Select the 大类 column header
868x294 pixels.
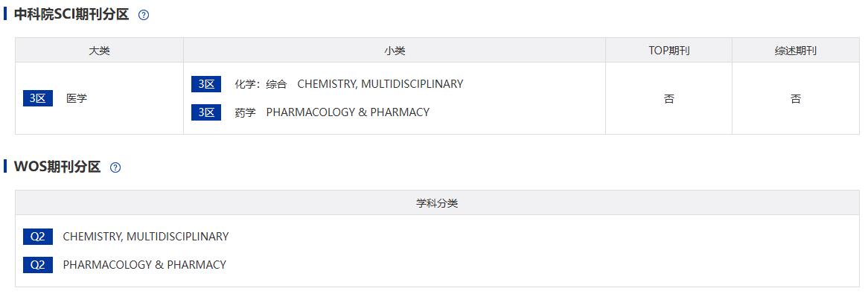point(100,51)
